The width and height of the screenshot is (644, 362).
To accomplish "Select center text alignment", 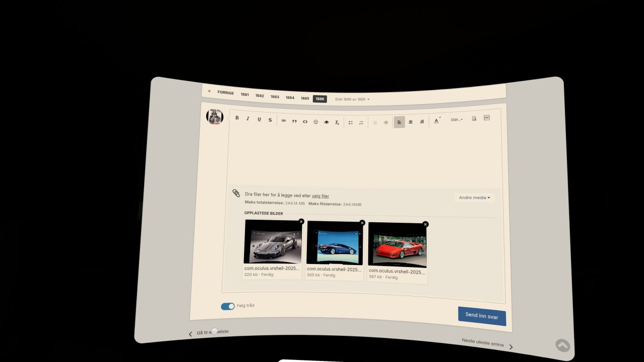I will (x=410, y=122).
